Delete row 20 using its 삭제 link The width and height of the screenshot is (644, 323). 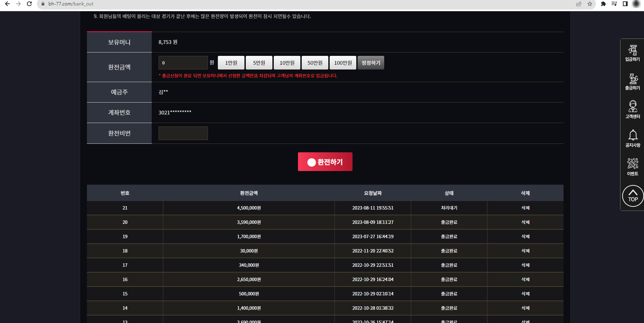[525, 222]
